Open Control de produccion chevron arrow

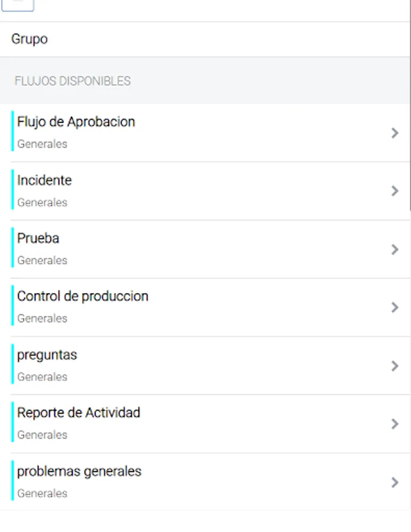pyautogui.click(x=394, y=307)
